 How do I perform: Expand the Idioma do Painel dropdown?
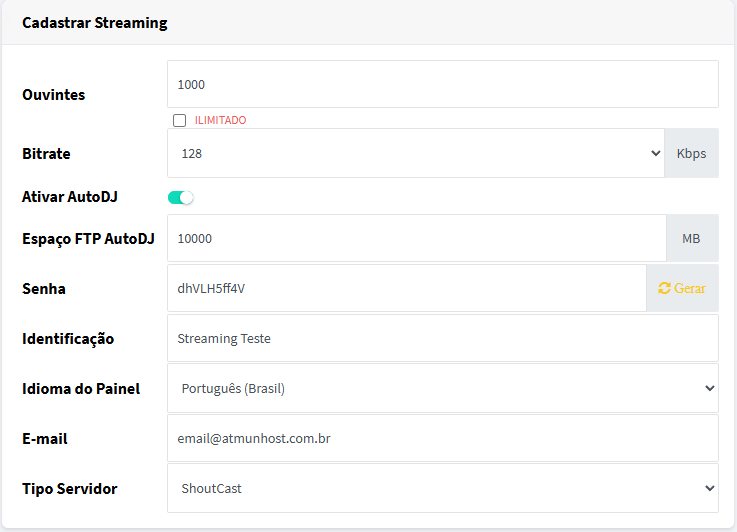click(442, 388)
